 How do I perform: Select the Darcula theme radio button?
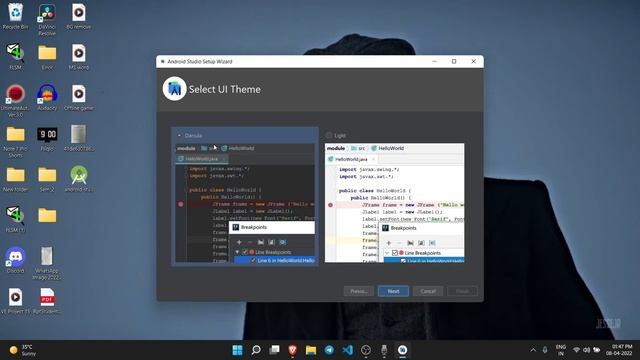click(x=179, y=135)
